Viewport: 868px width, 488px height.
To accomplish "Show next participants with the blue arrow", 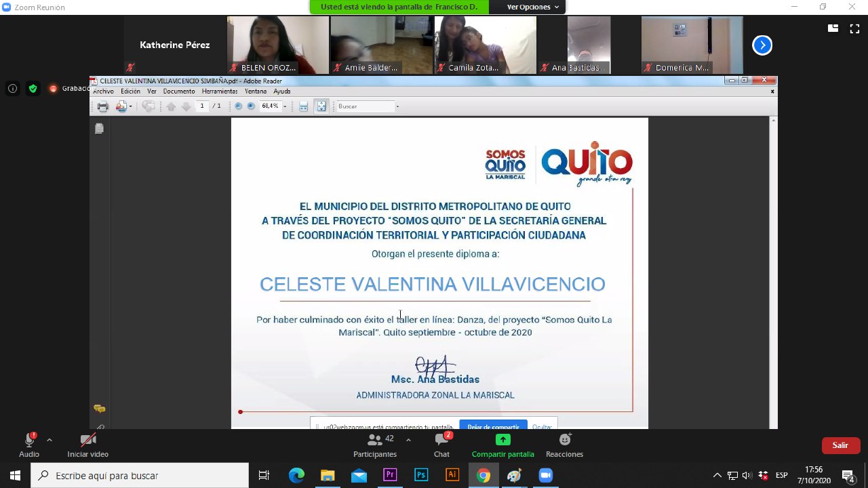I will pyautogui.click(x=762, y=45).
